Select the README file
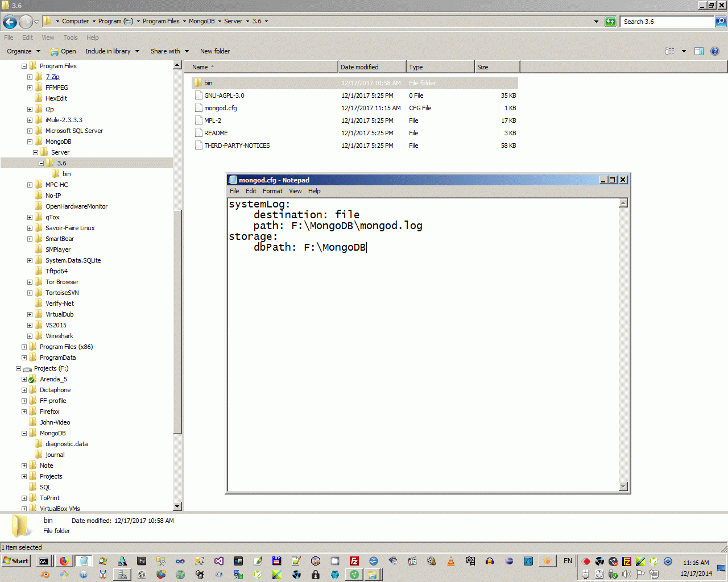Screen dimensions: 728x582 pyautogui.click(x=216, y=133)
